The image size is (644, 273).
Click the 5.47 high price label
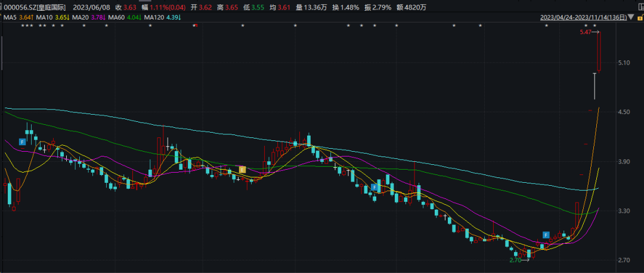click(586, 32)
